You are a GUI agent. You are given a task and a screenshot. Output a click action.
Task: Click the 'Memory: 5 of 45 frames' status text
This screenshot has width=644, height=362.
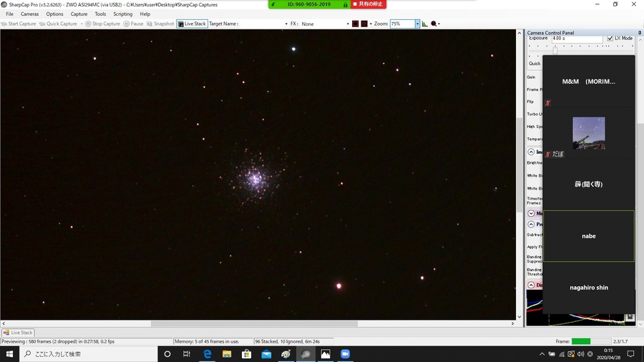pos(207,341)
